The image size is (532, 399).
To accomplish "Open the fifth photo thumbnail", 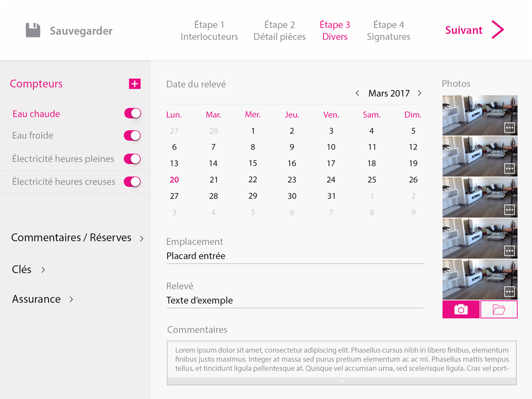I will click(x=480, y=279).
